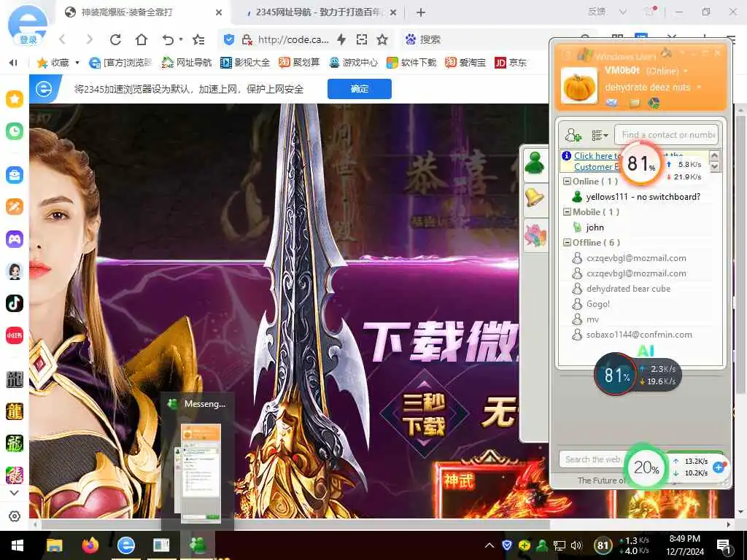The image size is (747, 560).
Task: Open the orange pencil sidebar icon
Action: 15,206
